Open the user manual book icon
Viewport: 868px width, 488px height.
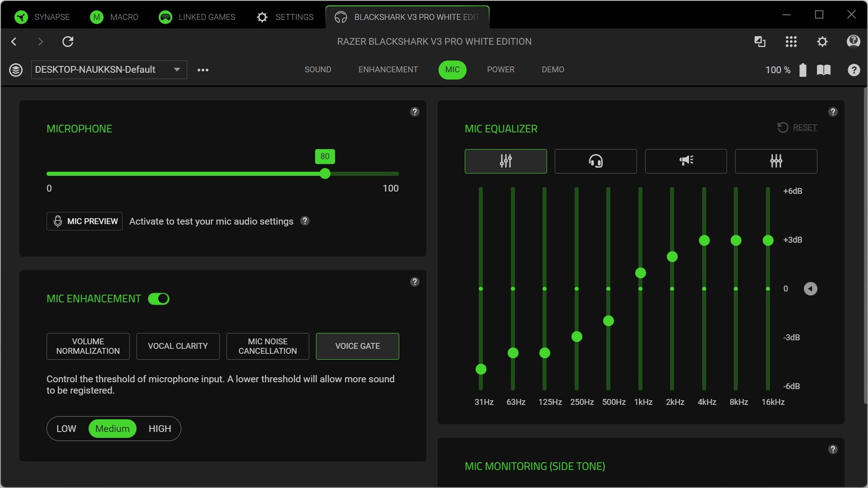(824, 70)
